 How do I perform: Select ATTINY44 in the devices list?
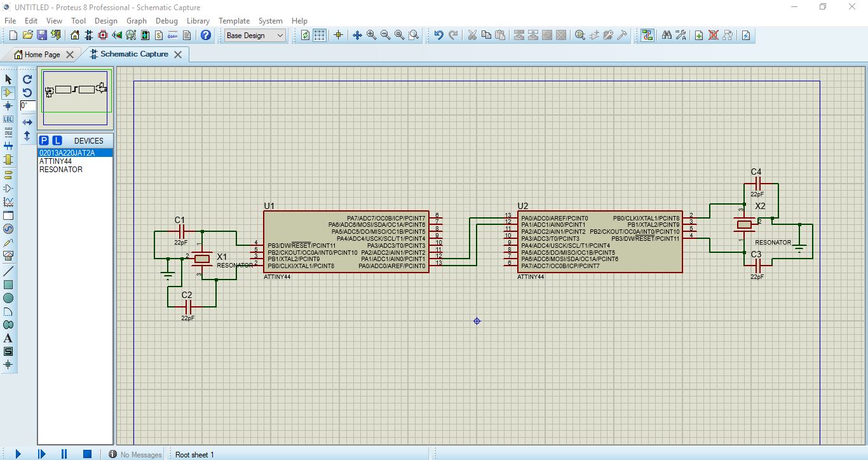(x=55, y=161)
